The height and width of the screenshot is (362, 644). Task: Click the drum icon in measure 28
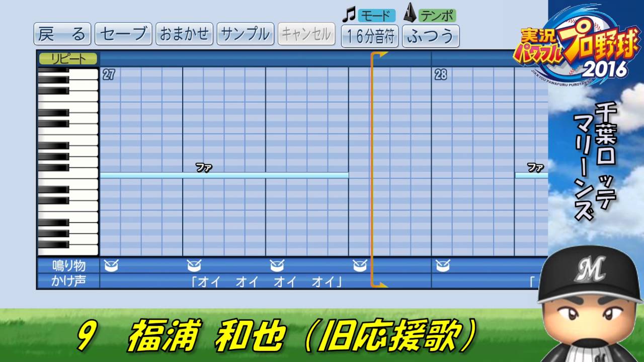click(x=443, y=265)
